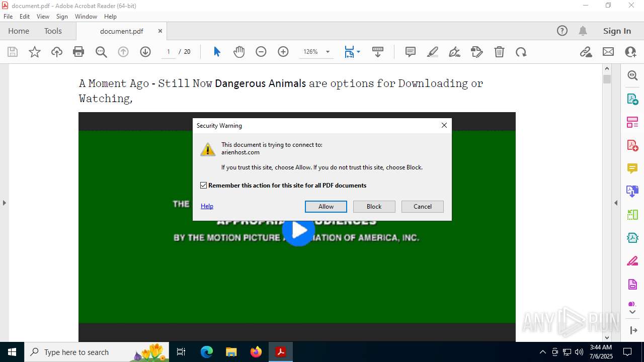644x362 pixels.
Task: Select the highlight text pen
Action: (433, 52)
